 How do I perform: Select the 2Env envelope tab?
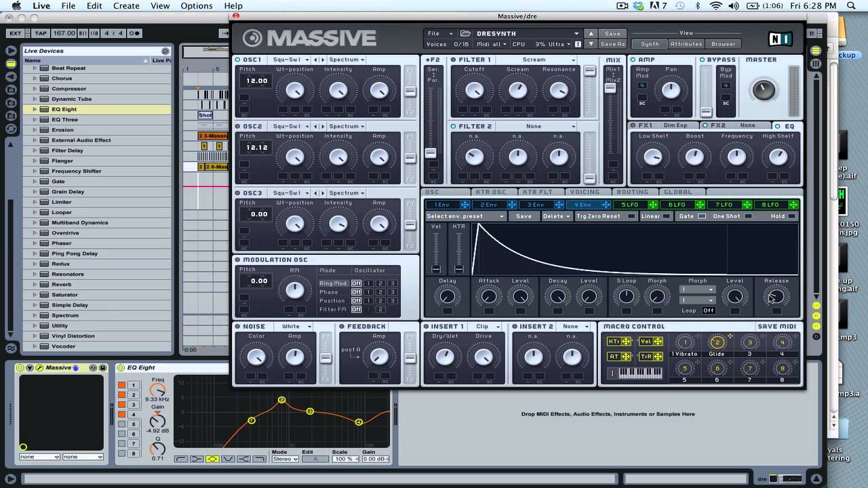coord(494,205)
